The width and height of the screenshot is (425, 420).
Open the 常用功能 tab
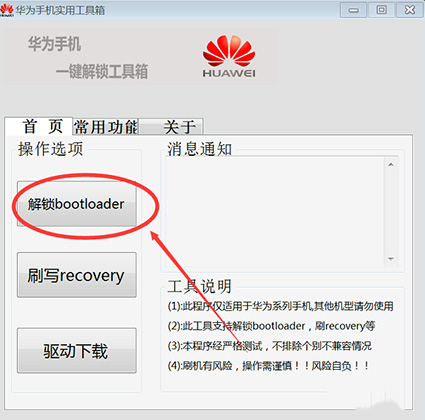(x=105, y=127)
